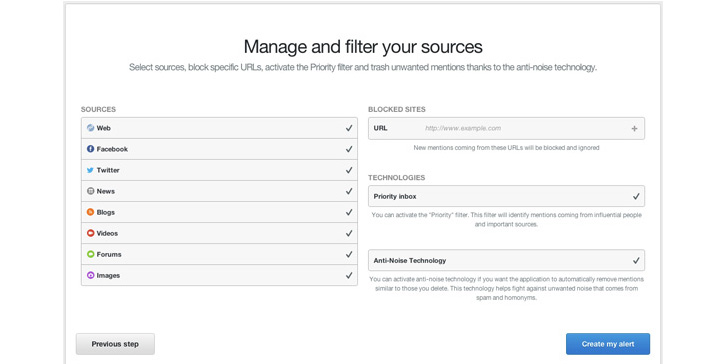Go back with Previous step button
The width and height of the screenshot is (724, 364).
pos(115,344)
